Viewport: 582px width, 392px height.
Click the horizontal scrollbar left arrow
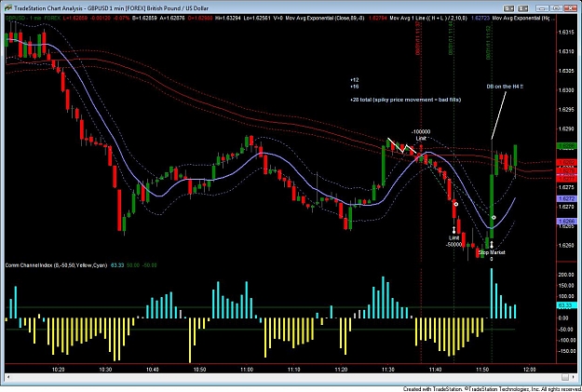coord(8,377)
